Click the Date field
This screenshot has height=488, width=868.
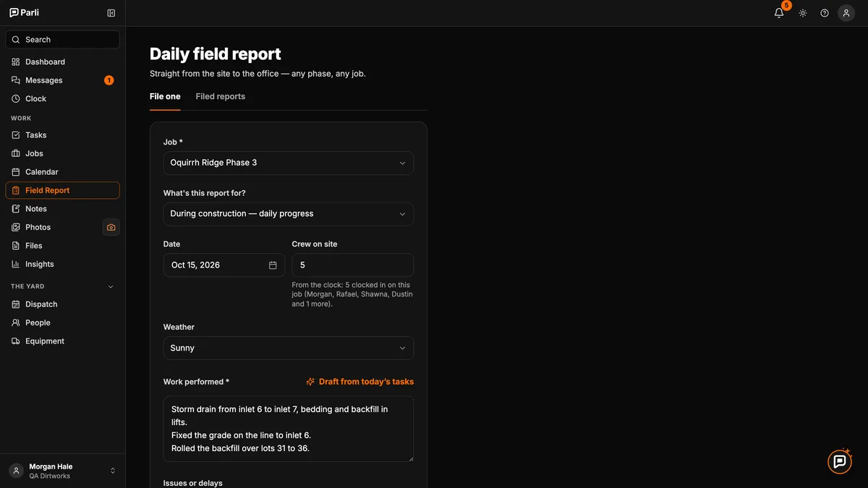224,265
